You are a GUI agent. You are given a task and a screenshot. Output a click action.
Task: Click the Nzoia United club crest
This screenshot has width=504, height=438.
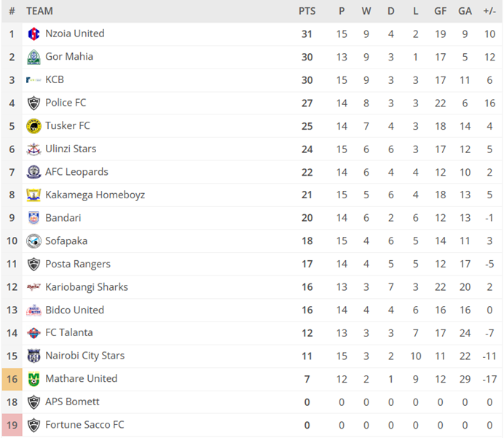[x=34, y=34]
